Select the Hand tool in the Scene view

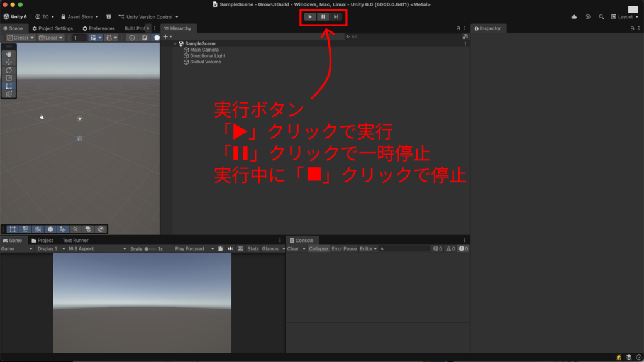tap(9, 54)
